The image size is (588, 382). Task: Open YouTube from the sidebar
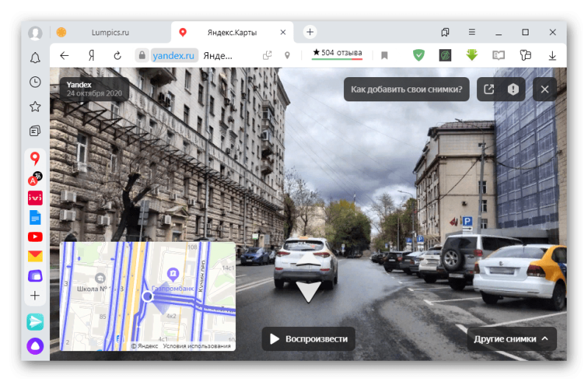[35, 237]
